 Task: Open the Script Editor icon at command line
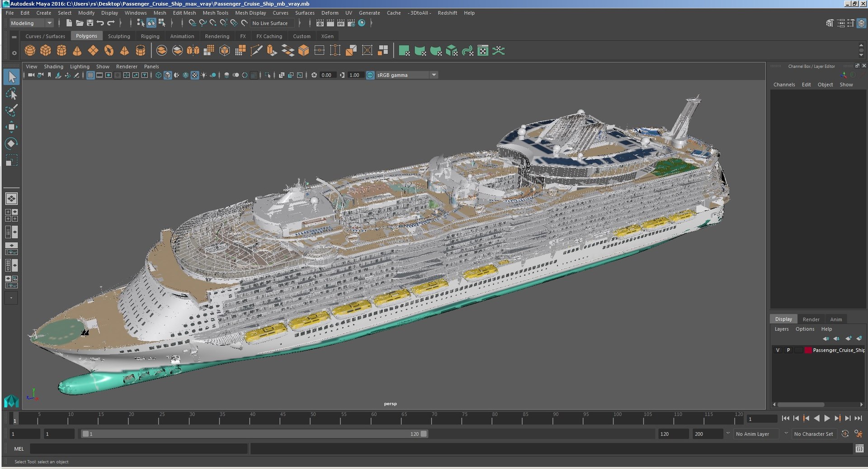pyautogui.click(x=859, y=449)
